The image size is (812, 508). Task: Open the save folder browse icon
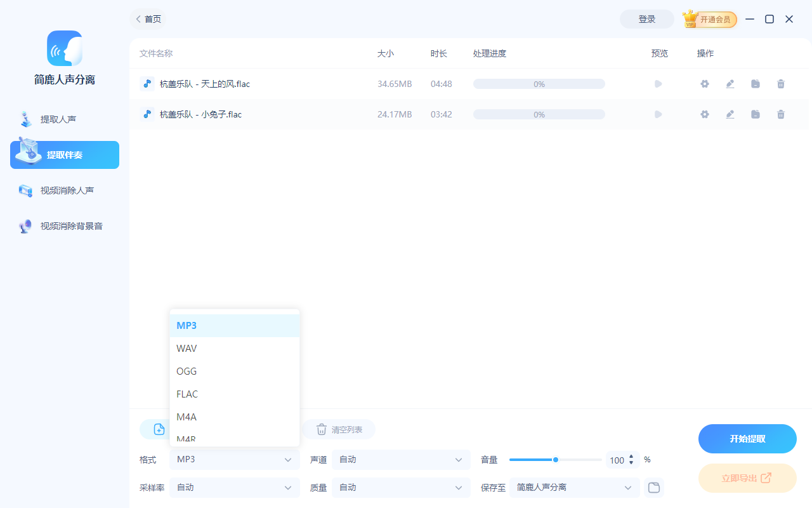(653, 487)
